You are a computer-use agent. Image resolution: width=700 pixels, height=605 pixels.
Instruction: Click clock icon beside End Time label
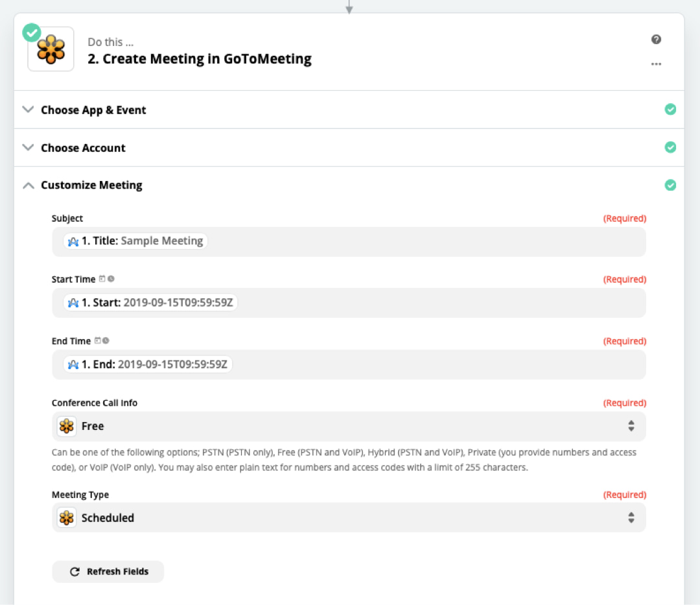click(106, 340)
